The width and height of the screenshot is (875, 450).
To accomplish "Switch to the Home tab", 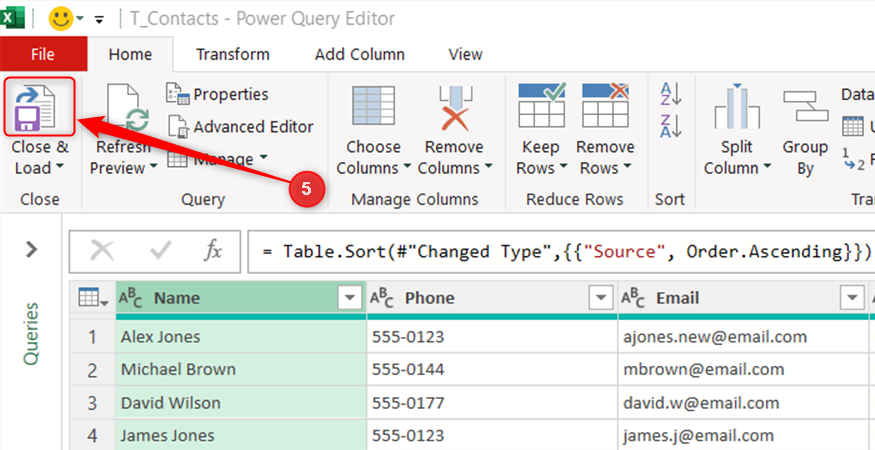I will coord(130,54).
